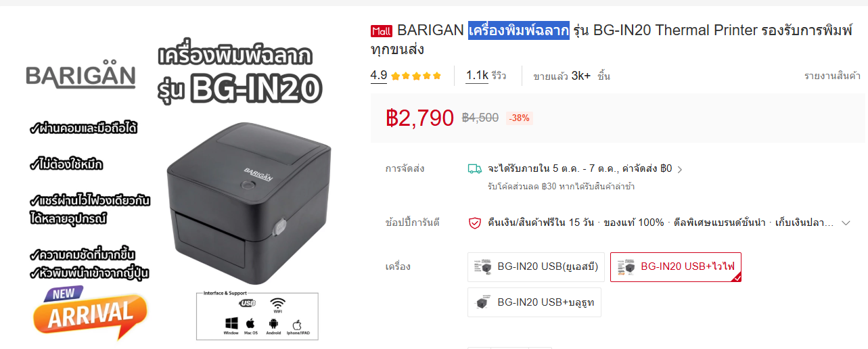Expand the guarantee details down arrow

[846, 223]
